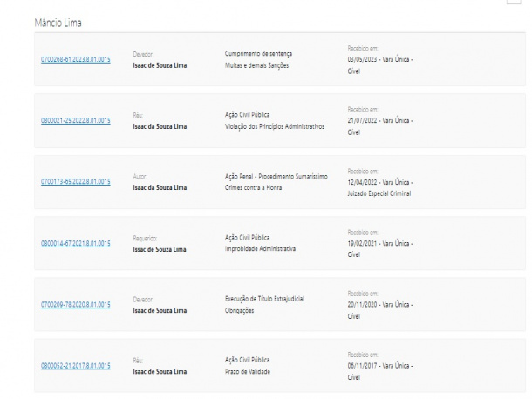Screen dimensions: 532x399
Task: Open case 0700173-65.2022.8.01.0015 link
Action: point(76,181)
